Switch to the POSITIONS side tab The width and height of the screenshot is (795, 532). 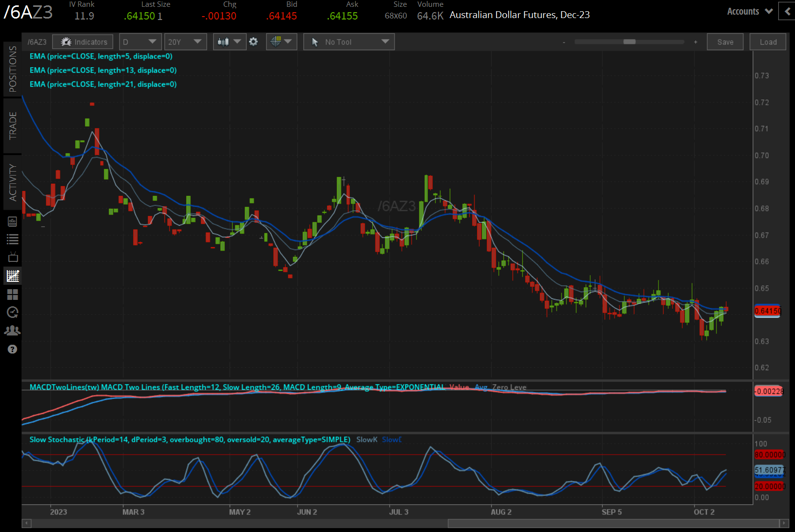(13, 69)
